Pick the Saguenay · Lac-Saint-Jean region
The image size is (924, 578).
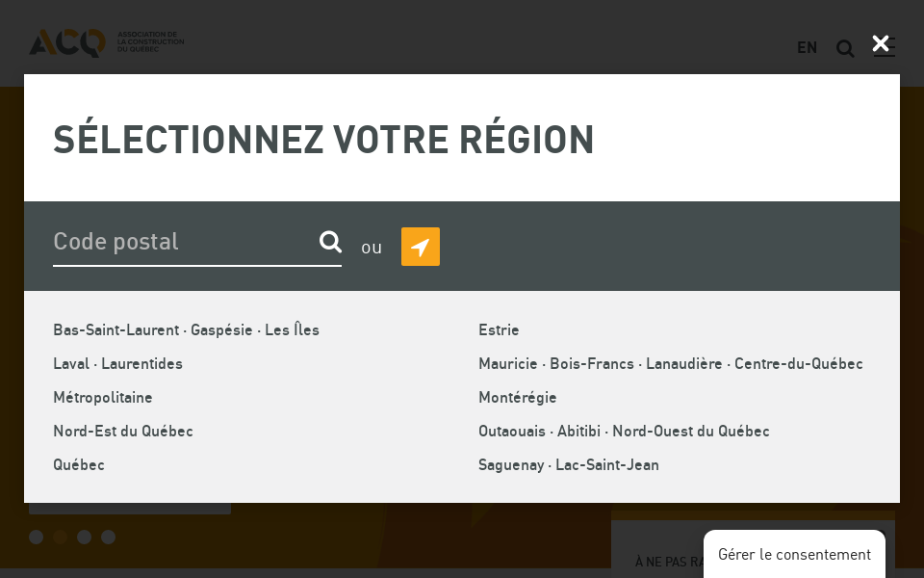[x=568, y=464]
